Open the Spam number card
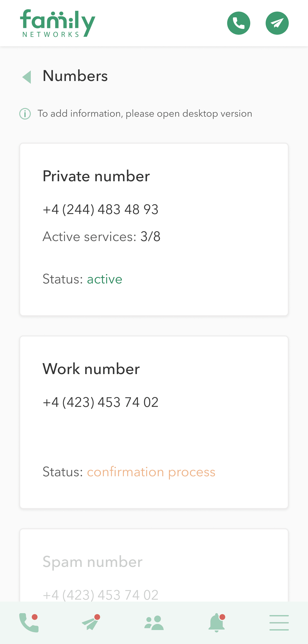The height and width of the screenshot is (644, 308). 154,565
